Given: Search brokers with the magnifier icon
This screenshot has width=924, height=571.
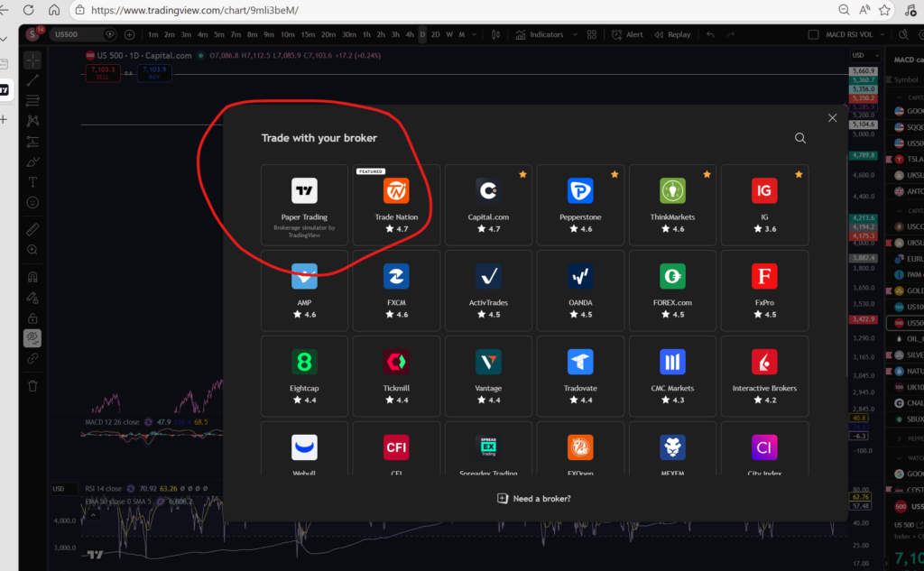Looking at the screenshot, I should coord(799,138).
